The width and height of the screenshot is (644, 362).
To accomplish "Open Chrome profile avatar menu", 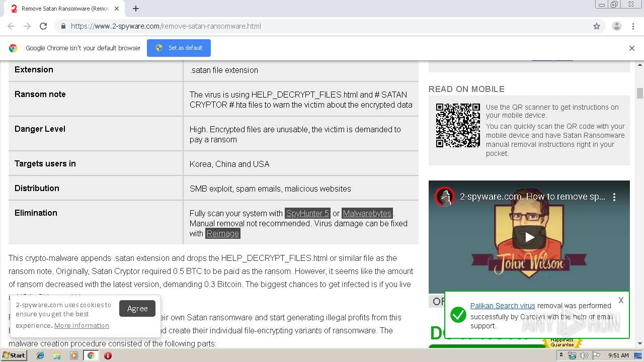I will click(x=616, y=26).
